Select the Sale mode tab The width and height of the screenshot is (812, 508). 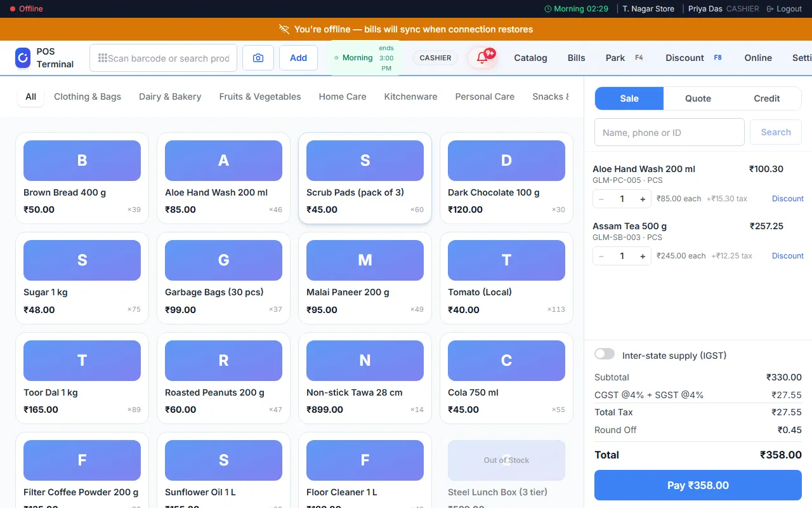629,98
